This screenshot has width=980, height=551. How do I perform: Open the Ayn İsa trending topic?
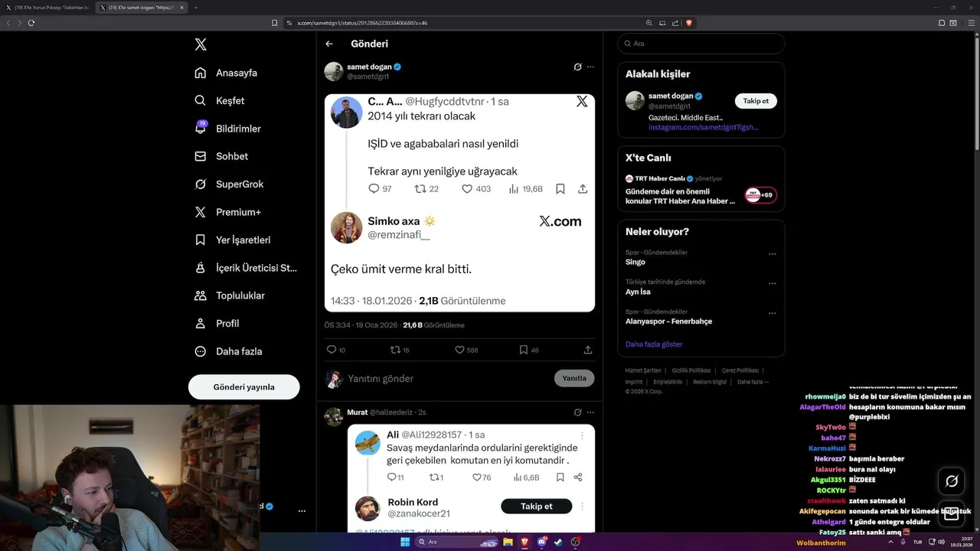pyautogui.click(x=638, y=292)
